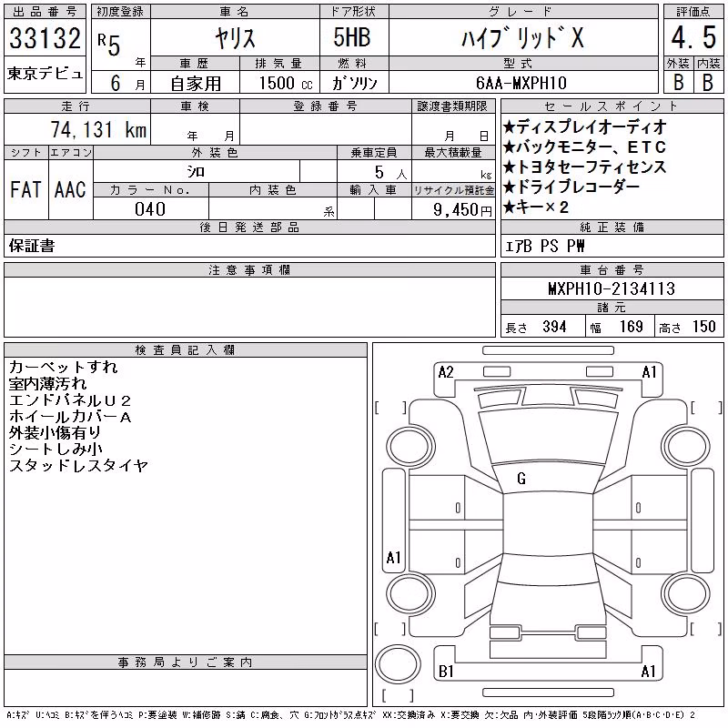The width and height of the screenshot is (728, 728).
Task: Click the exterior color シロ
Action: pyautogui.click(x=196, y=172)
